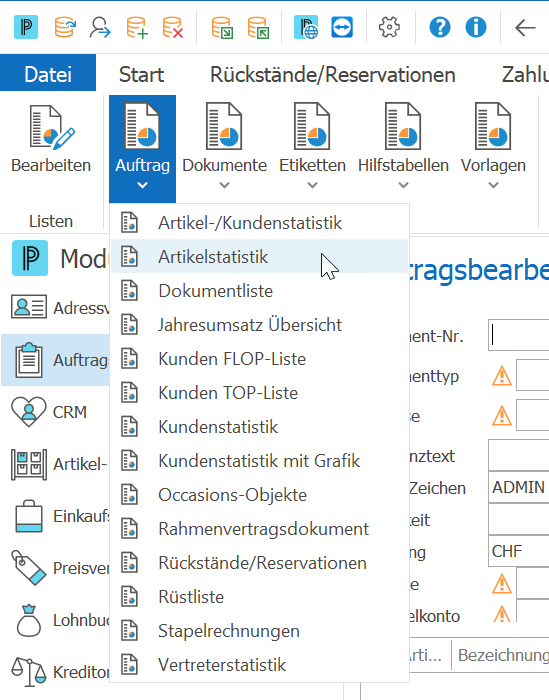Screen dimensions: 549x700
Task: Click the database import icon
Action: click(222, 27)
